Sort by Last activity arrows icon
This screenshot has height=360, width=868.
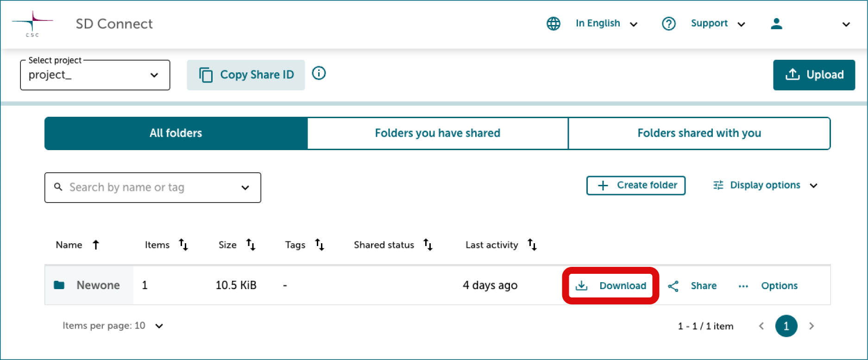click(532, 245)
